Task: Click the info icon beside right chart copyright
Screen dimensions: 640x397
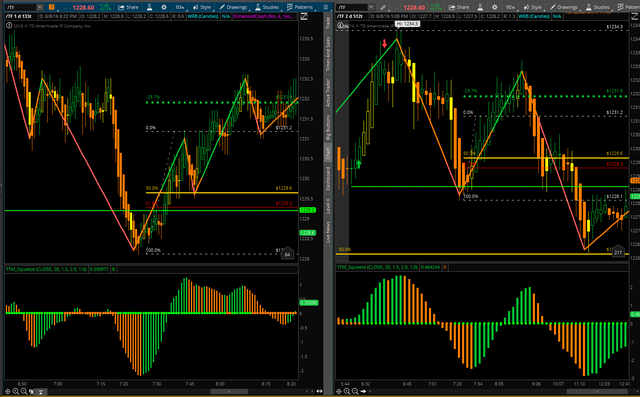Action: [340, 26]
